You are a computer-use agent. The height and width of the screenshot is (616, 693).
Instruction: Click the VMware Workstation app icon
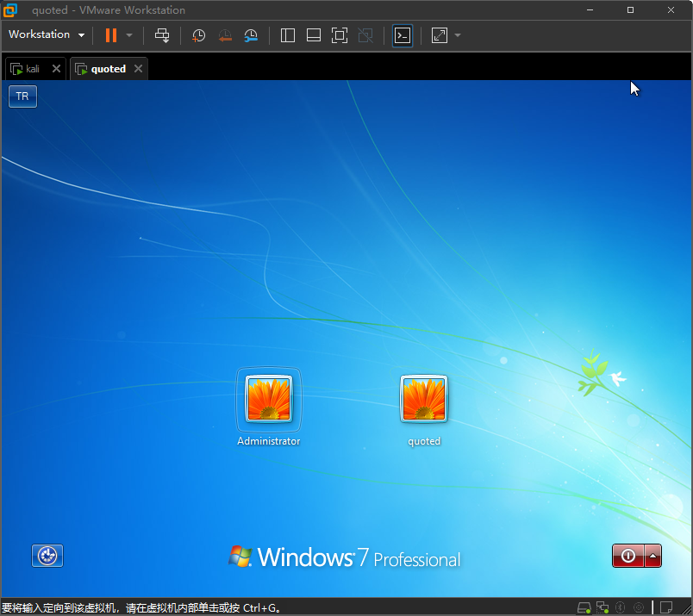point(9,9)
